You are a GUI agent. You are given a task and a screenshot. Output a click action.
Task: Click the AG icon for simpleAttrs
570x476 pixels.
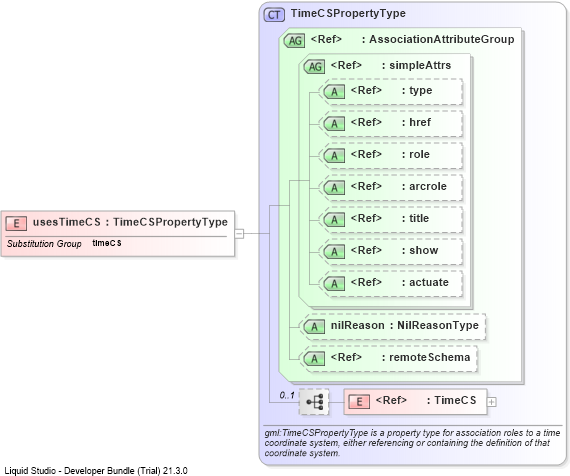(x=314, y=67)
